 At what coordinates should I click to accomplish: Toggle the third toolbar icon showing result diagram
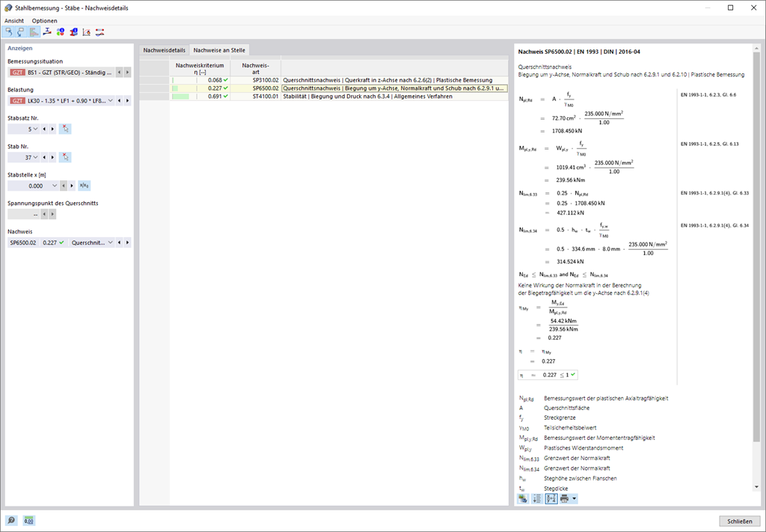click(x=34, y=32)
